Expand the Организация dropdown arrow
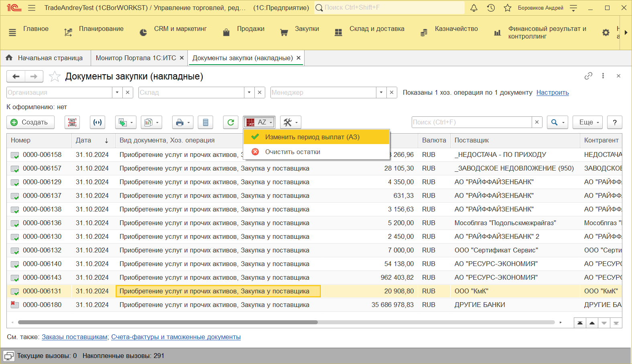Viewport: 632px width, 364px height. 117,92
